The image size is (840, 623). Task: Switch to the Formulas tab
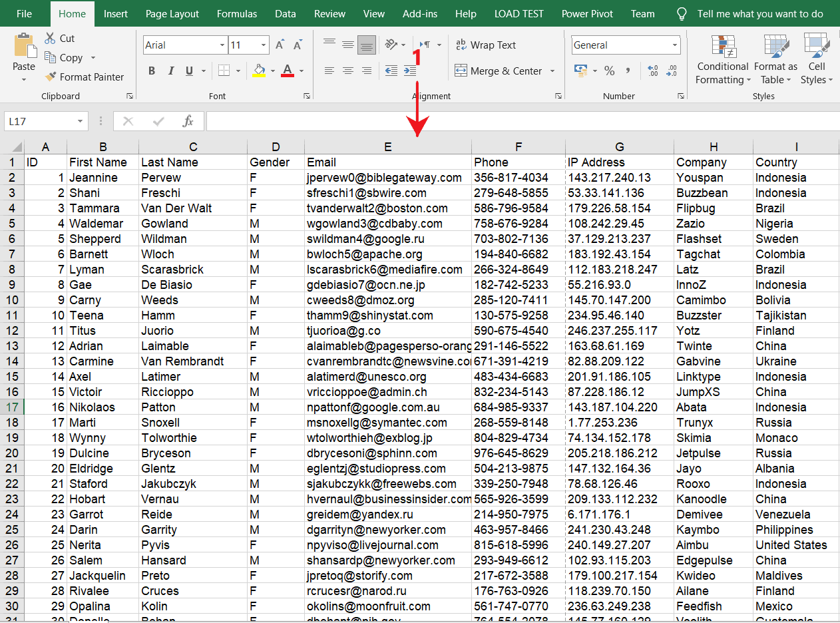coord(237,13)
